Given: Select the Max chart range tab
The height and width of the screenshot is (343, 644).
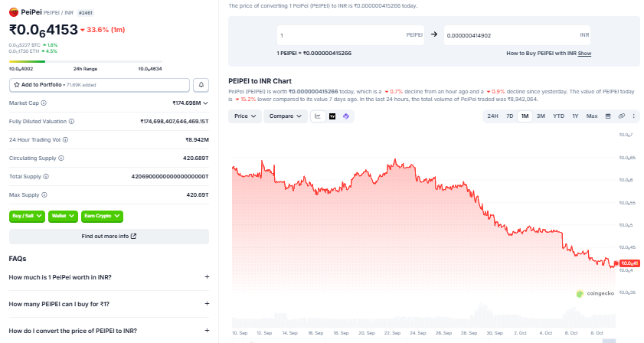Looking at the screenshot, I should 592,116.
